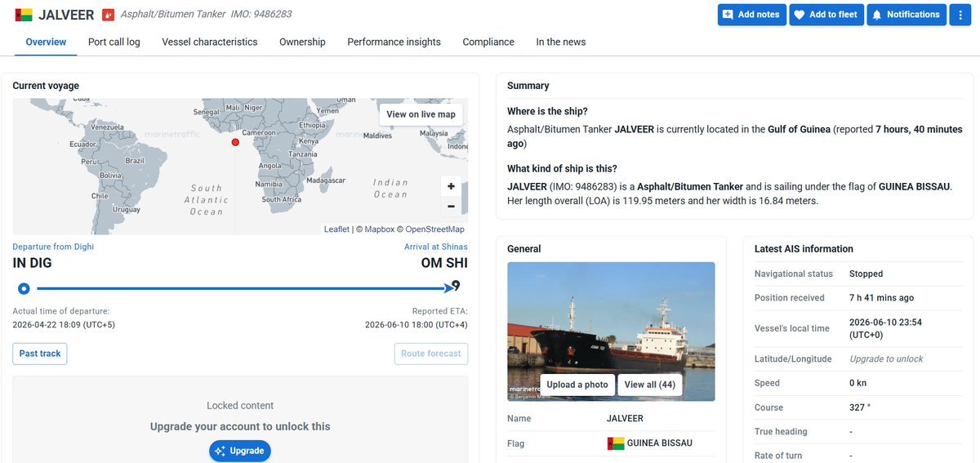
Task: Click the Latest AIS information heading
Action: pos(804,249)
